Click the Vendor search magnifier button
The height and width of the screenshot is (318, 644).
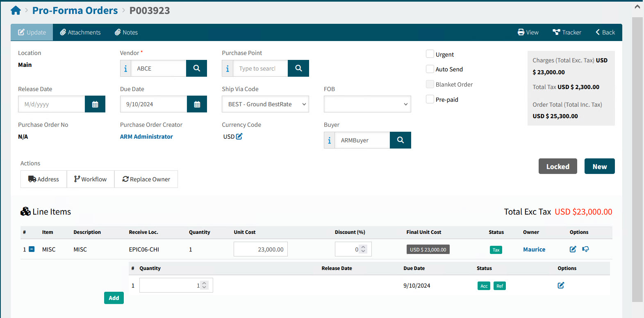point(196,69)
